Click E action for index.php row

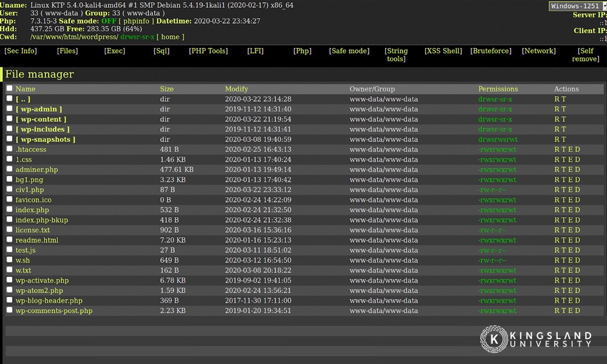570,210
